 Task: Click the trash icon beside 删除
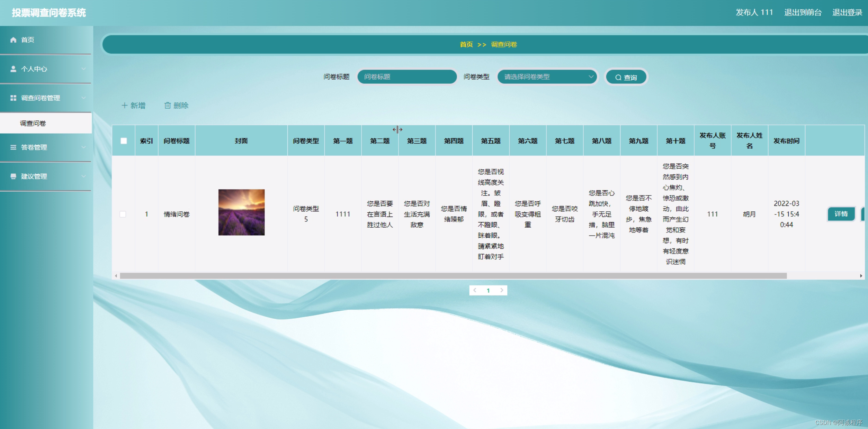tap(168, 105)
